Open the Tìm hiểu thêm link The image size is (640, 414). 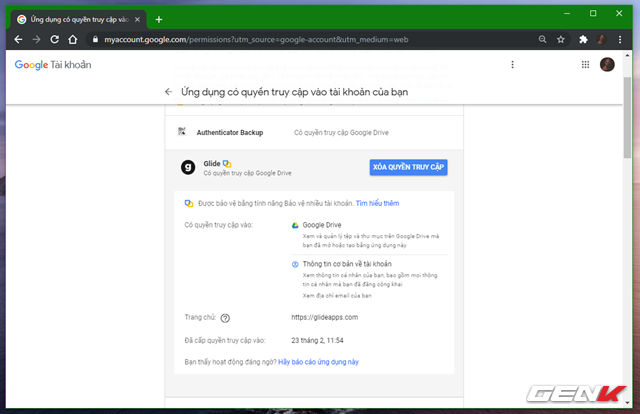378,203
